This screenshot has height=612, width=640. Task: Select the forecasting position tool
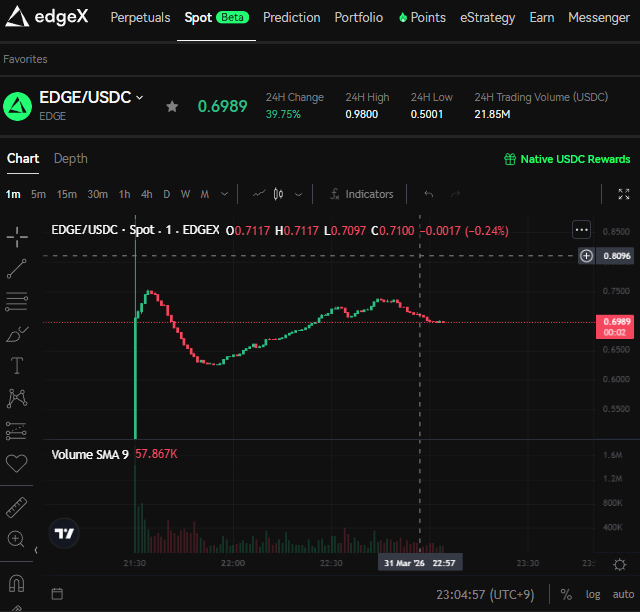point(16,431)
